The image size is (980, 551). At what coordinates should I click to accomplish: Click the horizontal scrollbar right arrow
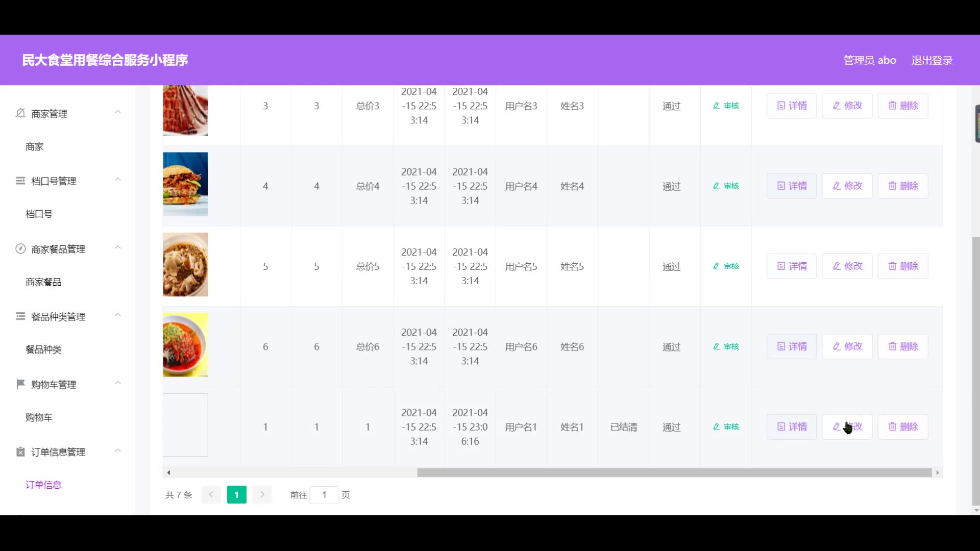click(x=938, y=472)
